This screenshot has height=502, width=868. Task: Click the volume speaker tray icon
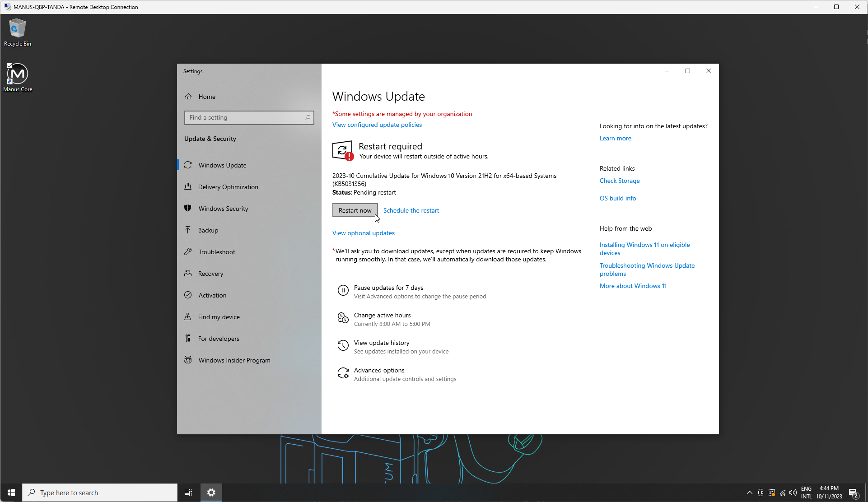pyautogui.click(x=793, y=493)
